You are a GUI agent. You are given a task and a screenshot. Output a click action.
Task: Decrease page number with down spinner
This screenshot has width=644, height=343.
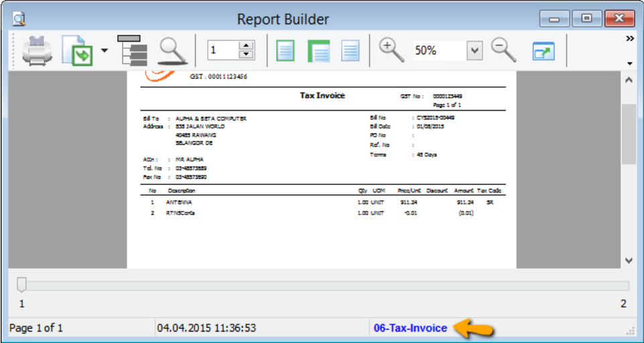click(247, 55)
